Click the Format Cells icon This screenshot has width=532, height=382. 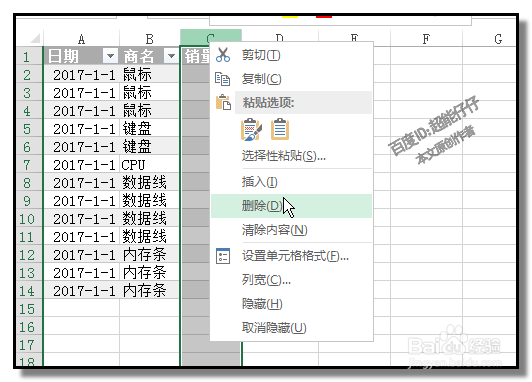pyautogui.click(x=223, y=256)
